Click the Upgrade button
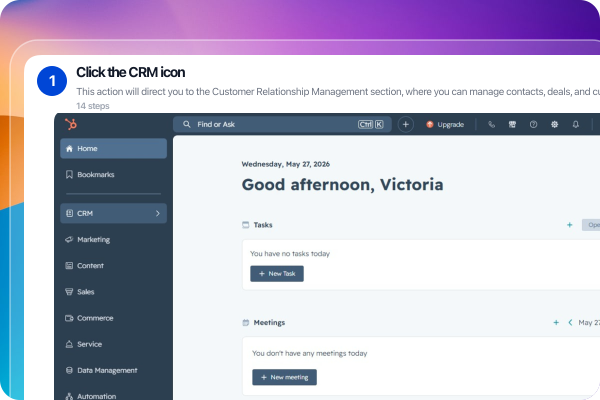This screenshot has width=600, height=400. click(445, 124)
